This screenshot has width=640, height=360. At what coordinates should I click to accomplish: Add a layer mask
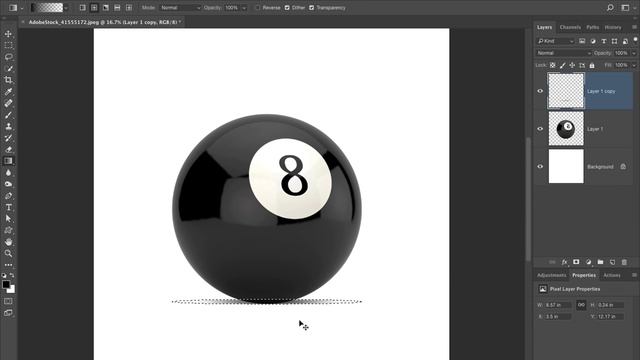click(576, 262)
